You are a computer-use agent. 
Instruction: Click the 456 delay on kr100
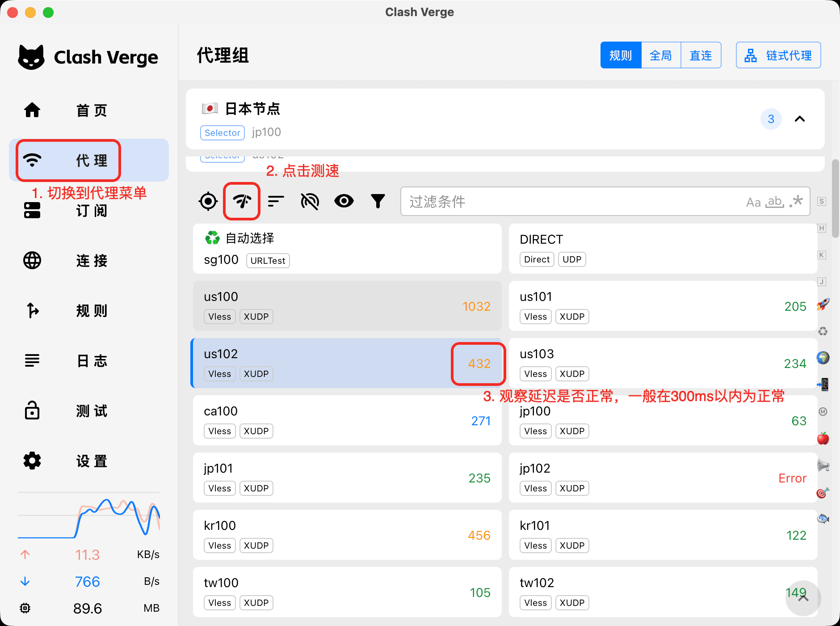479,535
